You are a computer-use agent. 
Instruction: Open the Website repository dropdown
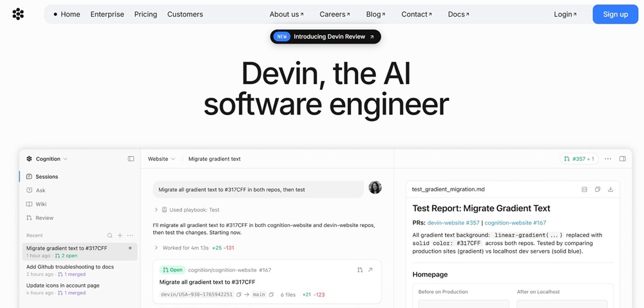pyautogui.click(x=161, y=159)
